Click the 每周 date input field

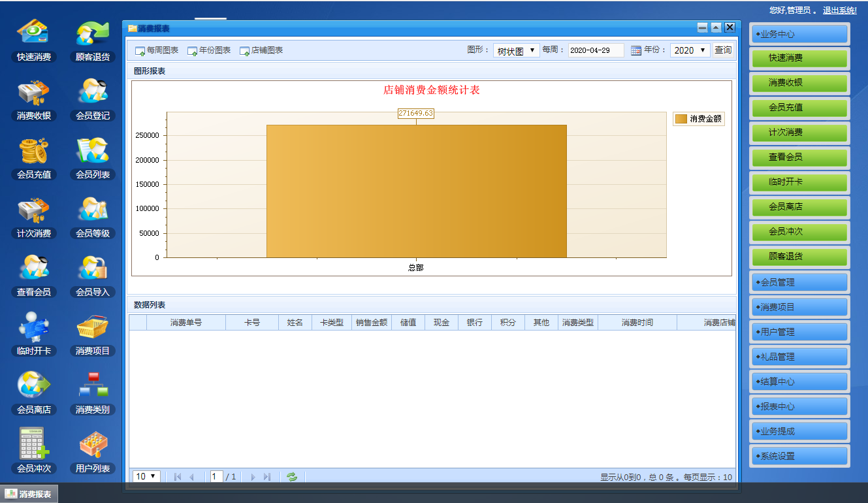click(x=596, y=50)
